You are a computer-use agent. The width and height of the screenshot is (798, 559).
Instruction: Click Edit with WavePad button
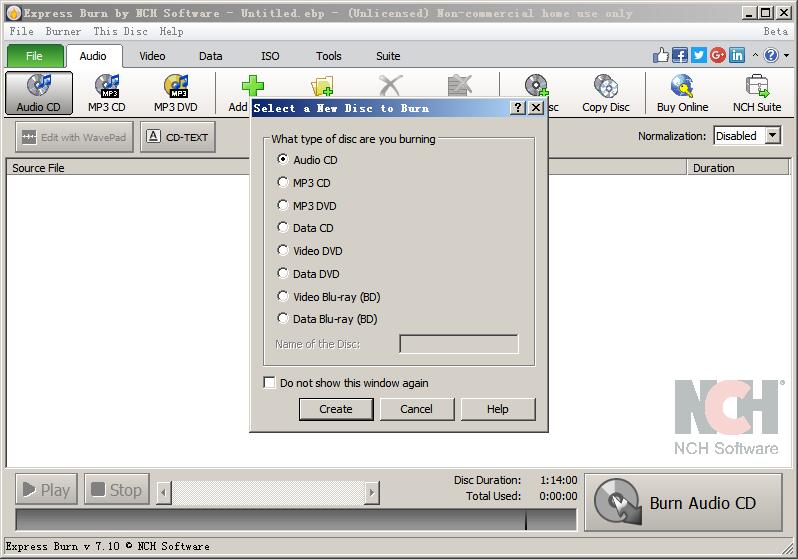tap(74, 136)
